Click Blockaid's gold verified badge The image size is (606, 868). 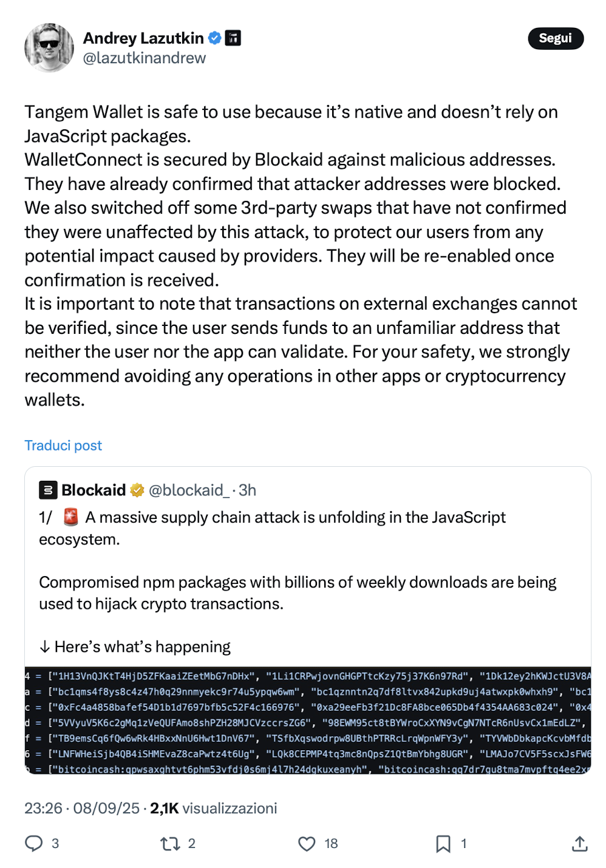137,490
